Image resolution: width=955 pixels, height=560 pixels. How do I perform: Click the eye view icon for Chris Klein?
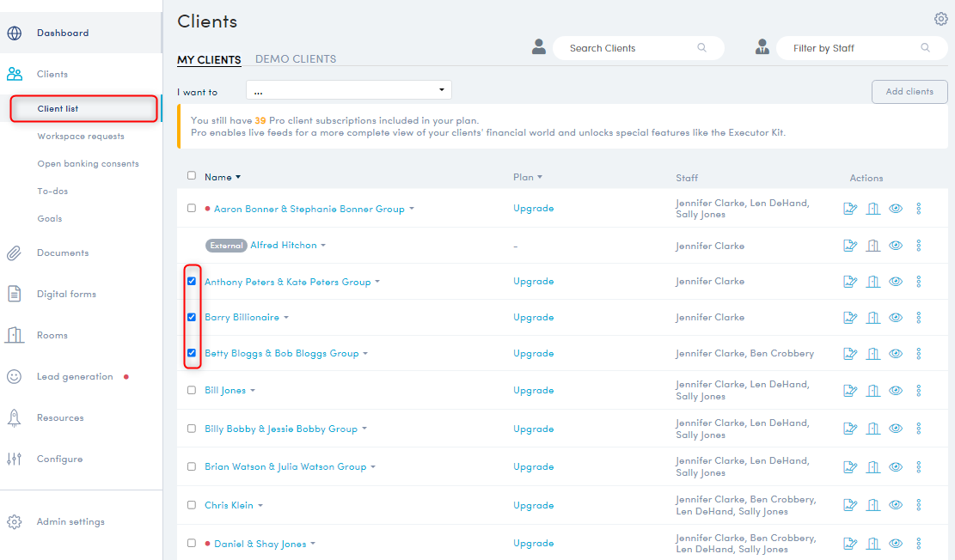click(x=896, y=506)
